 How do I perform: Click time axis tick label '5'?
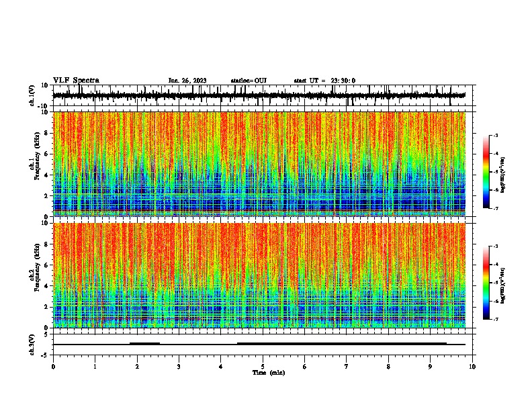pos(263,367)
